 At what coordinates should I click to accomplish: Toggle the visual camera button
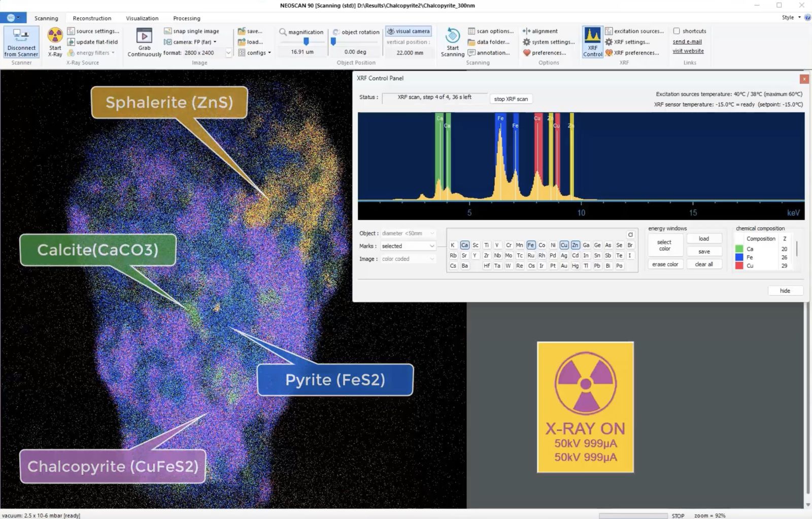coord(408,31)
